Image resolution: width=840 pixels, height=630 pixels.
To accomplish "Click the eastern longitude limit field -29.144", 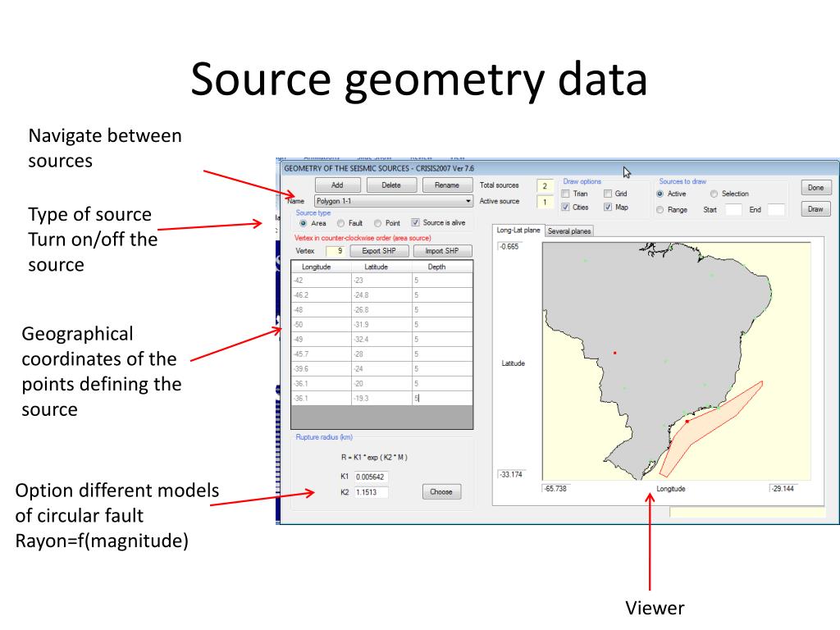I will [x=783, y=489].
